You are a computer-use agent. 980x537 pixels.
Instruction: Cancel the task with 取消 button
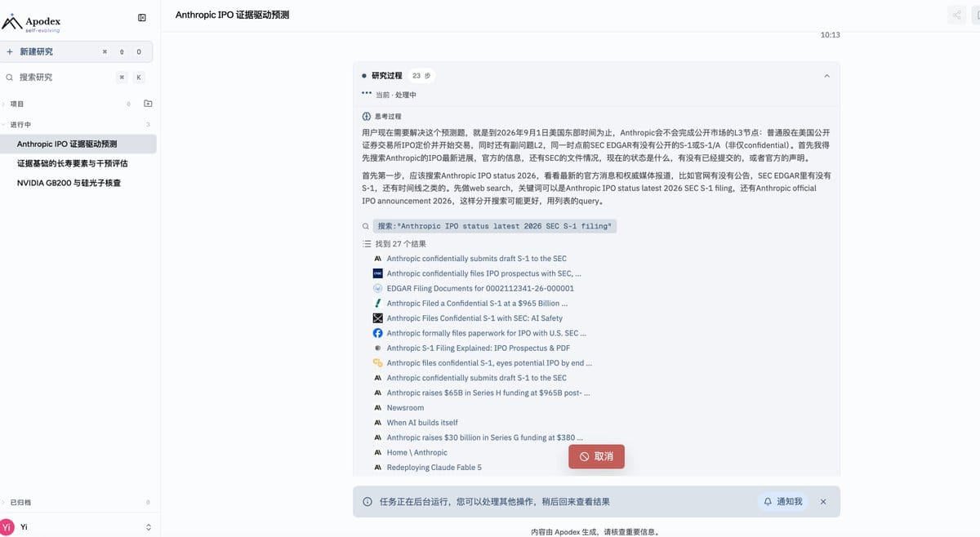tap(596, 456)
